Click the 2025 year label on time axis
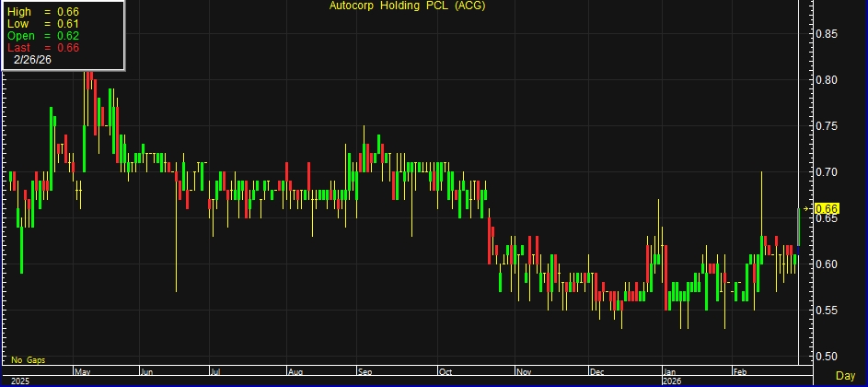 [18, 381]
